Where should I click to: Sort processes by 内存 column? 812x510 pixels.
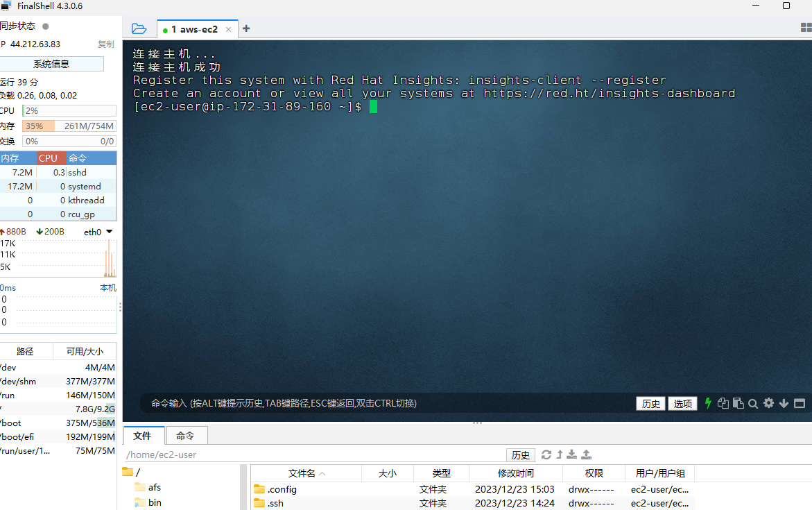pos(17,158)
